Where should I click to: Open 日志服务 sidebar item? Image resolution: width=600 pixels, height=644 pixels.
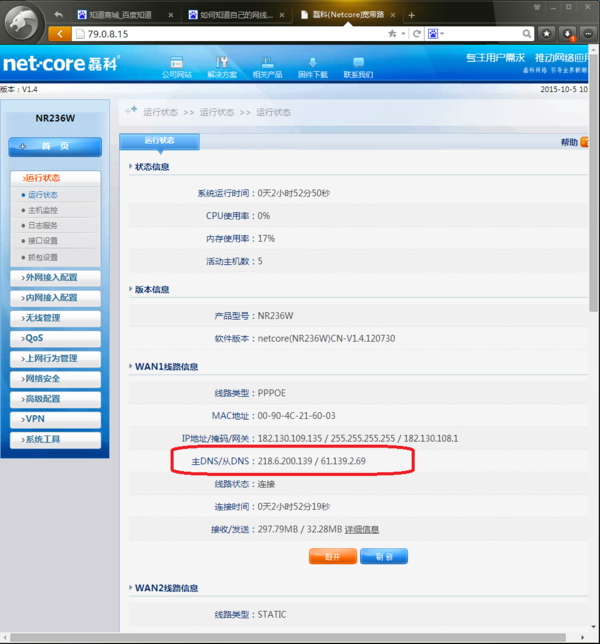pos(43,225)
